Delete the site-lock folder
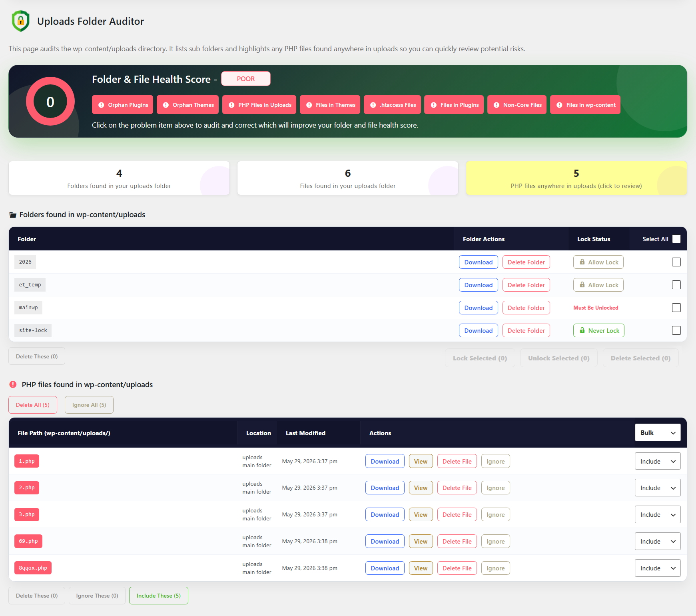 [526, 330]
